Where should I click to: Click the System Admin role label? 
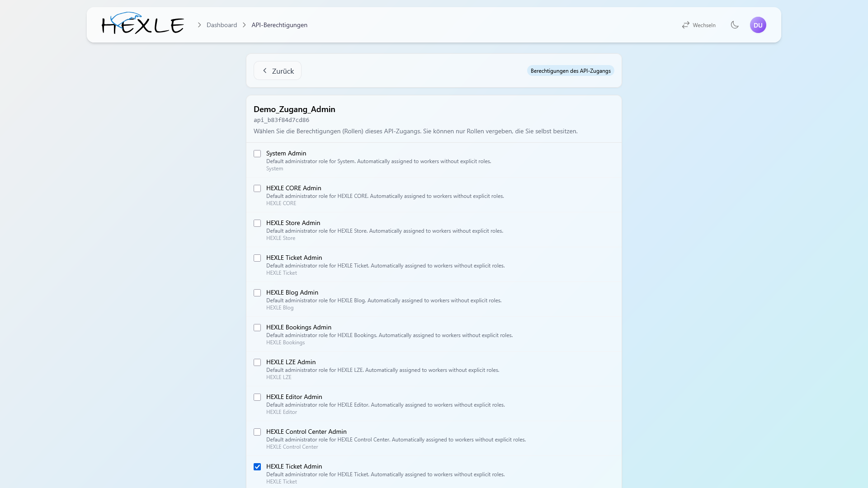[x=286, y=153]
